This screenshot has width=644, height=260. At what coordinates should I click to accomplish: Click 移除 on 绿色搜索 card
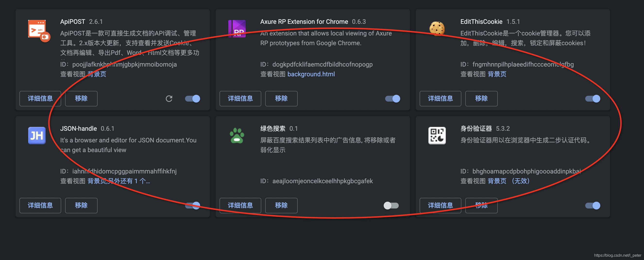click(281, 205)
